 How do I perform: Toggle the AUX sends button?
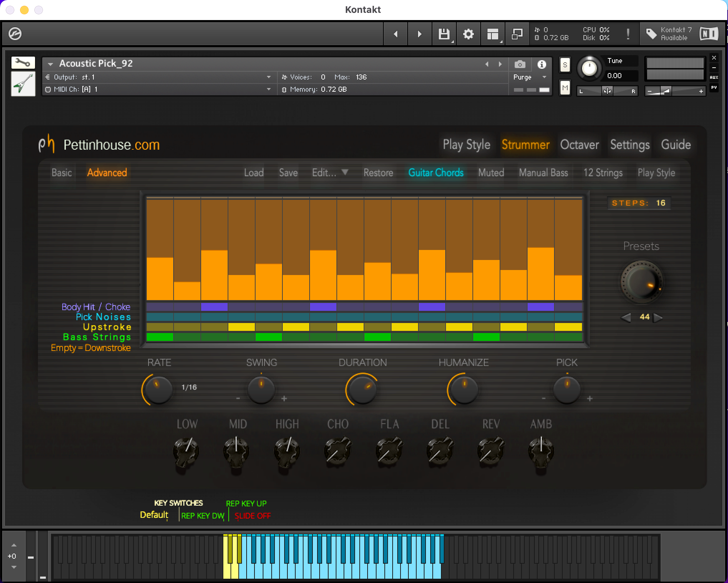click(x=714, y=77)
